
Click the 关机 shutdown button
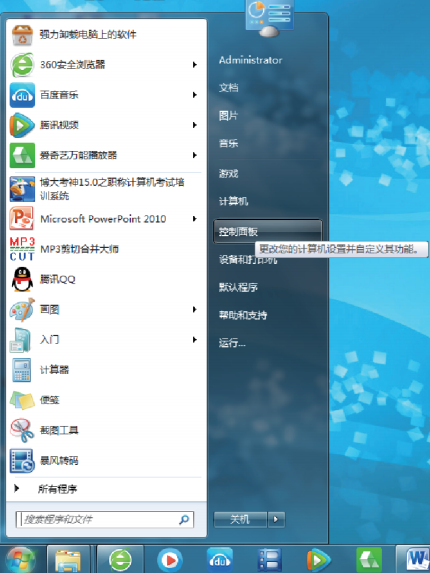pyautogui.click(x=240, y=519)
